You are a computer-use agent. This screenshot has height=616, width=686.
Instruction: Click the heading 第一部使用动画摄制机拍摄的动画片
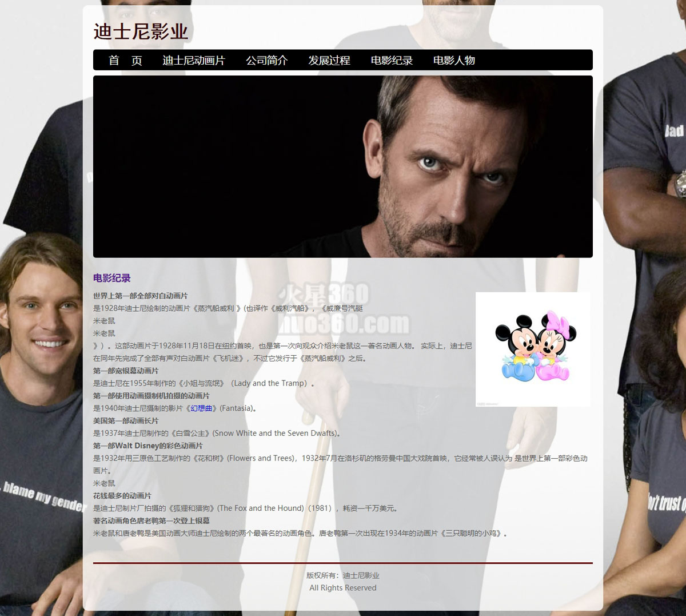151,396
